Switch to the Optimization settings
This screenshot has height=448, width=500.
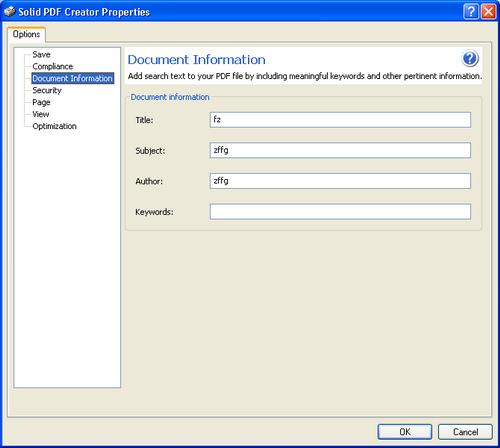(55, 126)
